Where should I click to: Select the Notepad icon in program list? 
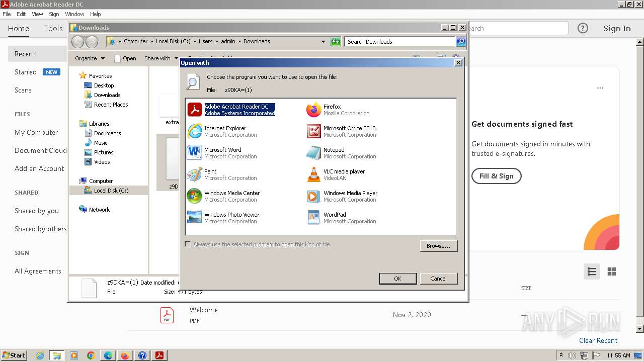click(x=314, y=153)
